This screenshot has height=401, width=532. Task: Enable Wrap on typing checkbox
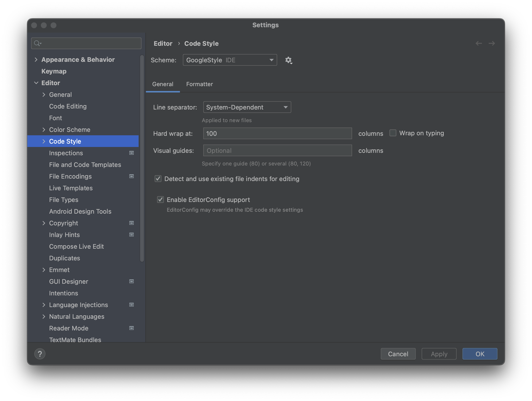(393, 133)
